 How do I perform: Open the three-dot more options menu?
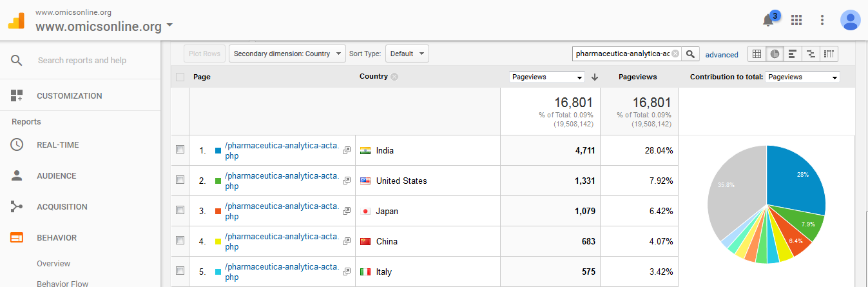click(822, 20)
